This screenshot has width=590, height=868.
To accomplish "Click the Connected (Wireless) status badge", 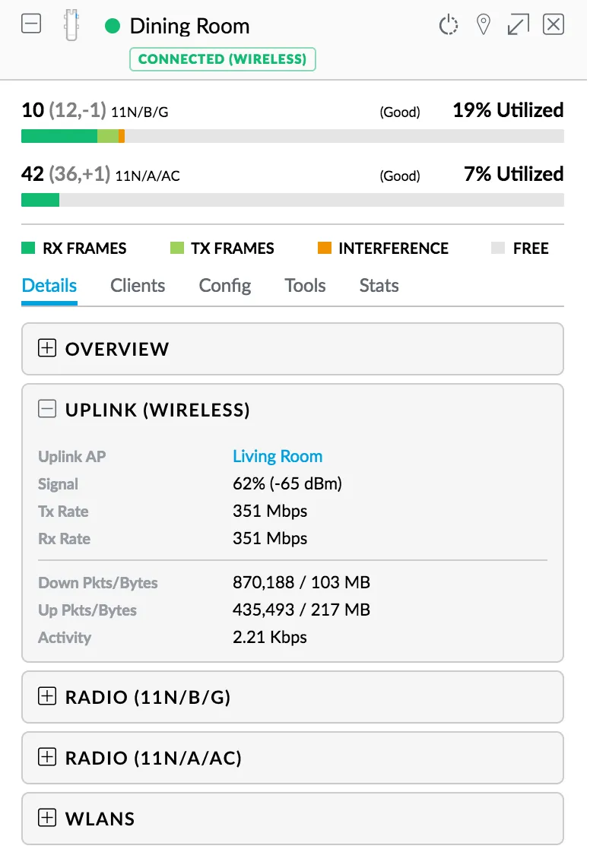I will (x=223, y=59).
